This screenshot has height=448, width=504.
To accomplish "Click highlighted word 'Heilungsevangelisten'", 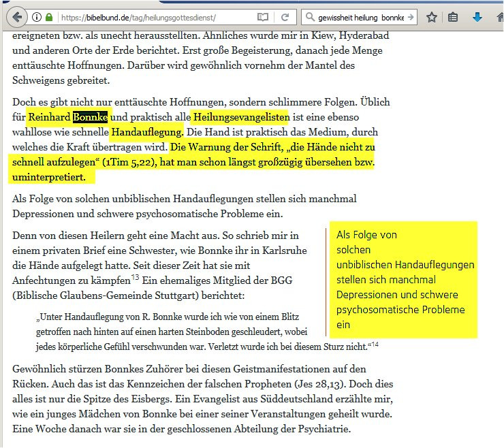I will (x=241, y=116).
